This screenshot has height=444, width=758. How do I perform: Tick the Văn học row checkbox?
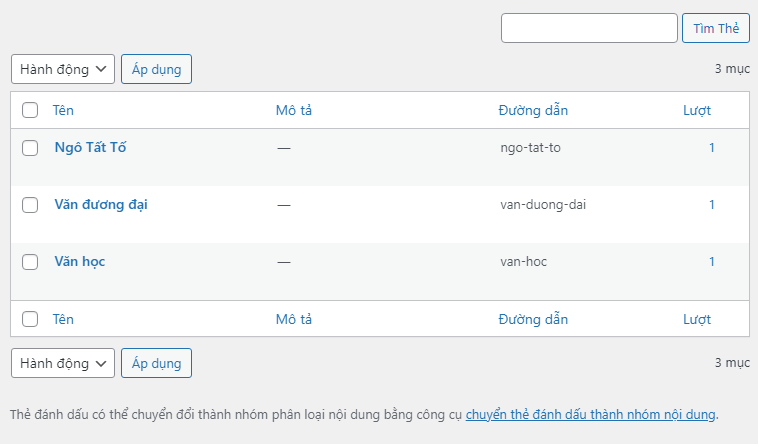tap(30, 262)
